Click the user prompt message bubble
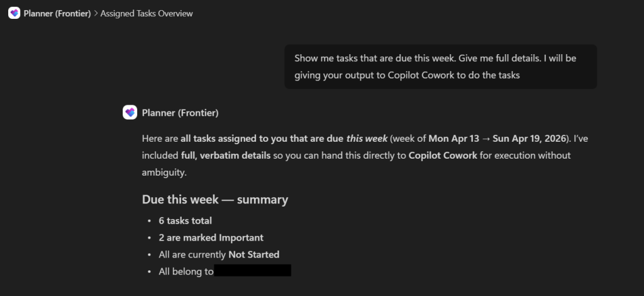Screen dimensions: 644x296 [x=440, y=66]
